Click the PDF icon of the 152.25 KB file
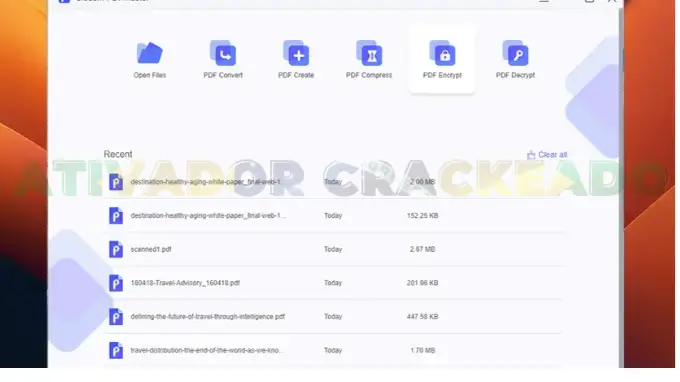This screenshot has width=680, height=382. pos(116,215)
